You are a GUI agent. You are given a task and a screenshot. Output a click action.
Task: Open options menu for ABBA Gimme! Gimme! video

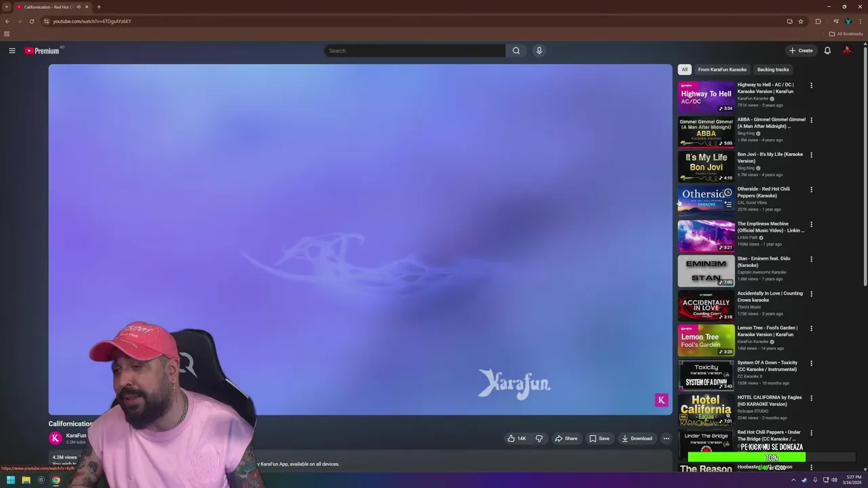coord(811,120)
